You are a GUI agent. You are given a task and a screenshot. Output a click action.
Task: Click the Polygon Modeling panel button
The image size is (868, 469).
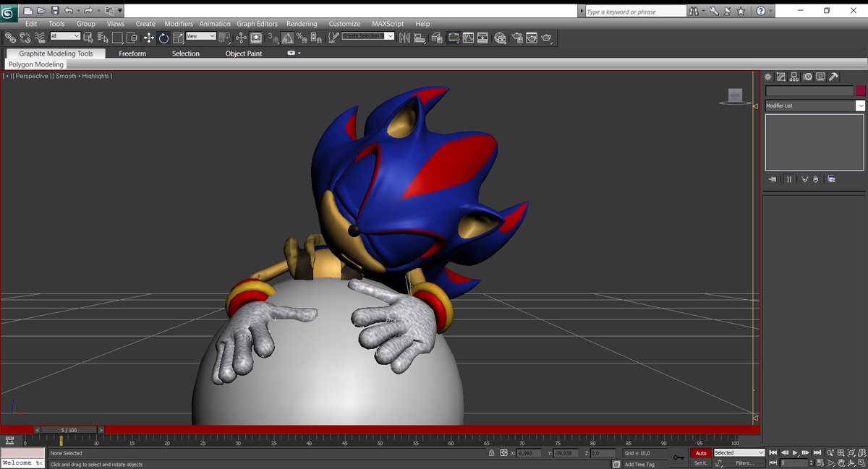(36, 64)
